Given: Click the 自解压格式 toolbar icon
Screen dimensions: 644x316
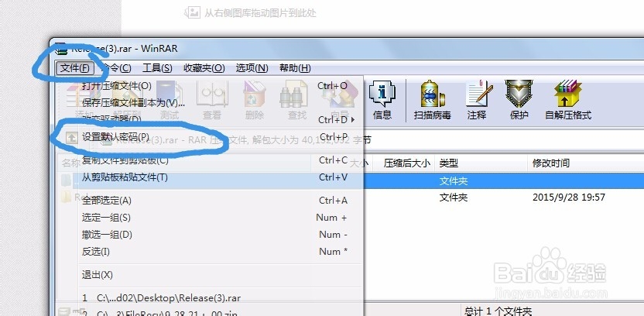Looking at the screenshot, I should click(x=568, y=100).
